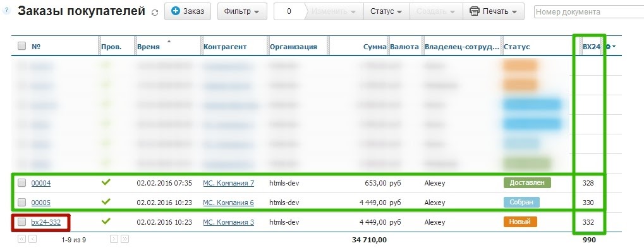
Task: Sort by Пров. column header
Action: 111,47
